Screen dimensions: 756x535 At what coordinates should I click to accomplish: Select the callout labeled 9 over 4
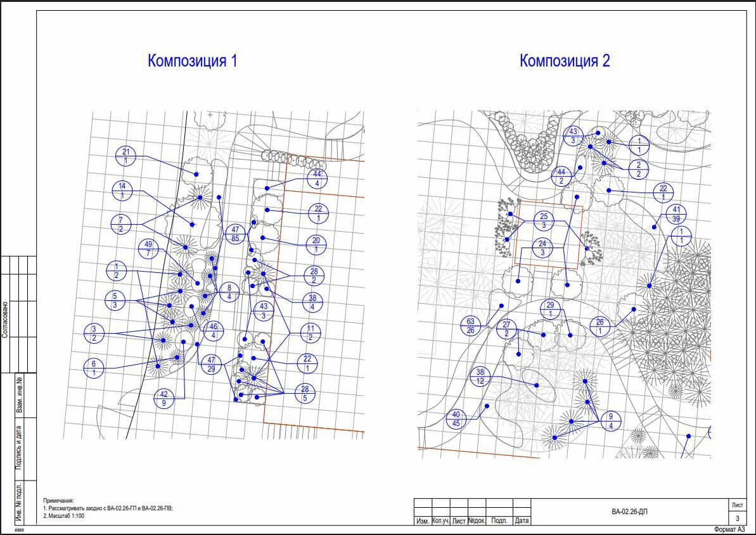pyautogui.click(x=611, y=422)
